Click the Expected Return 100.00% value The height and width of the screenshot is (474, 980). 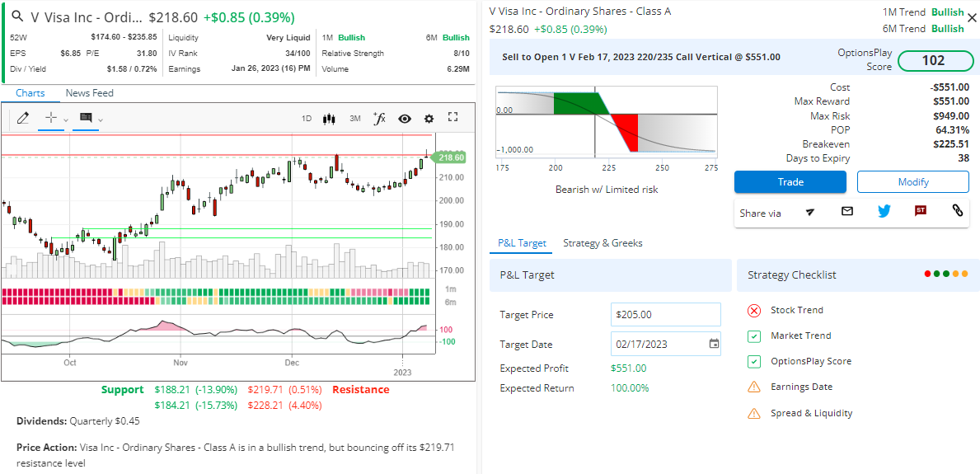point(630,388)
